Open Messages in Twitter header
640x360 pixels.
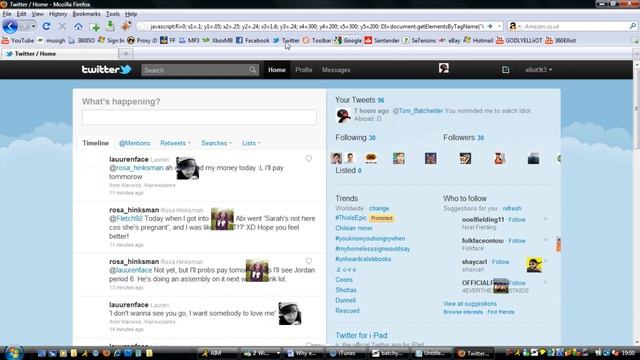pos(336,70)
